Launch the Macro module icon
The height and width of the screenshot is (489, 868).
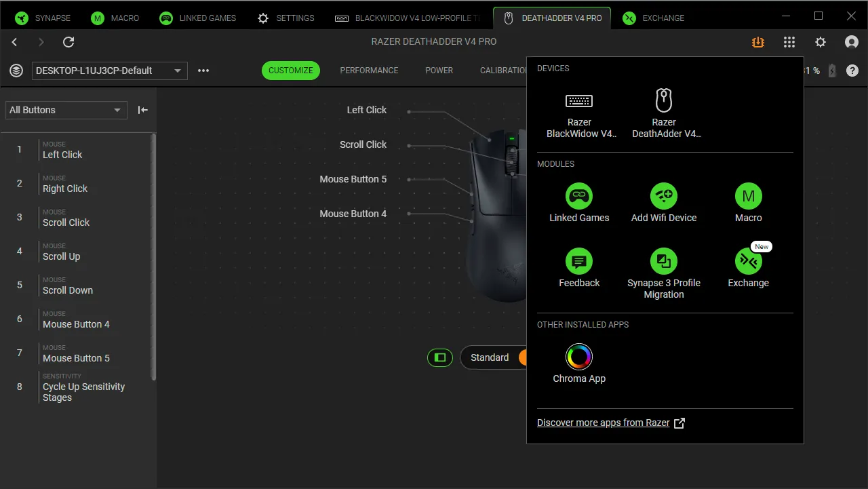(749, 196)
